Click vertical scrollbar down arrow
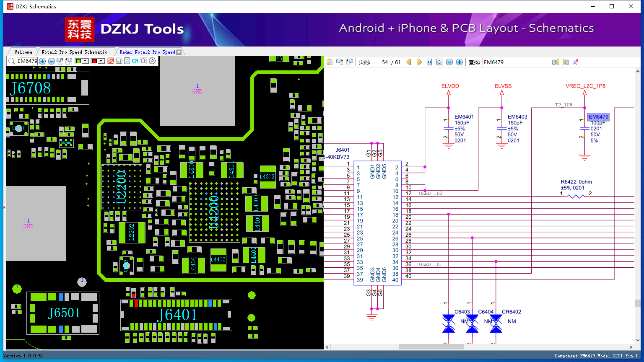This screenshot has height=362, width=644. click(x=638, y=340)
